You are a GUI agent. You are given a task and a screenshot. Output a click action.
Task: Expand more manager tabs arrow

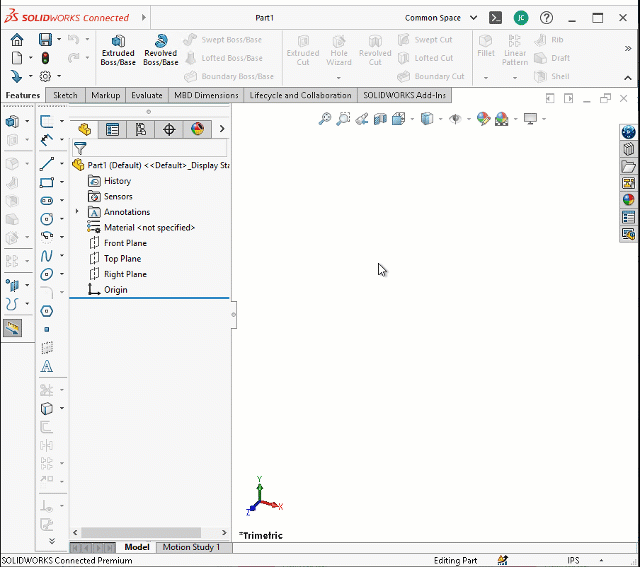click(x=222, y=129)
